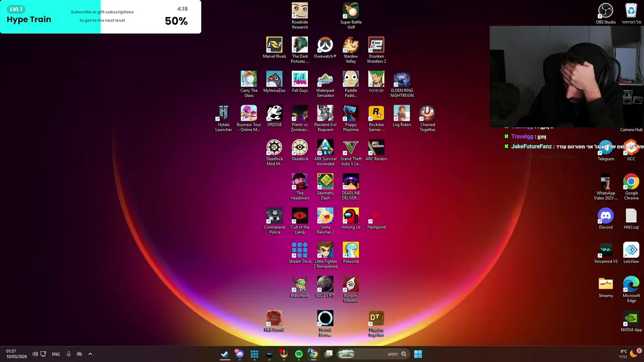
Task: Launch Fall Guys from the desktop
Action: point(300,81)
